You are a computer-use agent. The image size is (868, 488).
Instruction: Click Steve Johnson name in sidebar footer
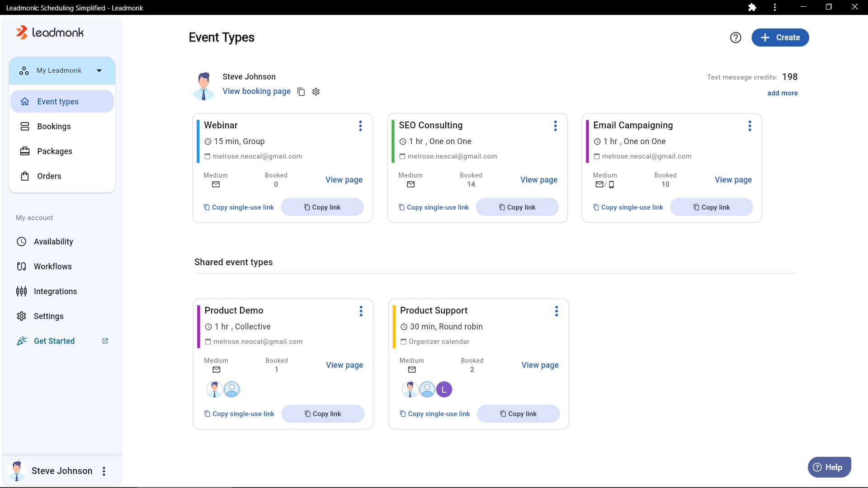pos(62,471)
